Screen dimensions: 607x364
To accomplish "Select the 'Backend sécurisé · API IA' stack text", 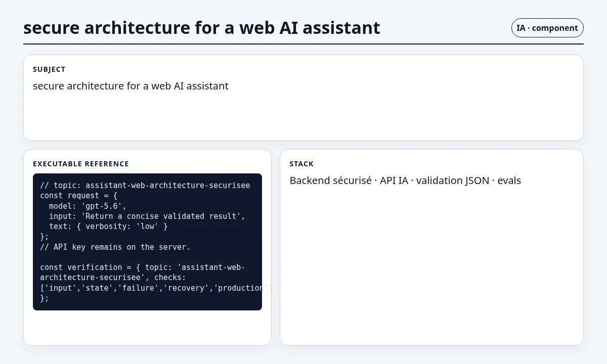I will tap(349, 180).
